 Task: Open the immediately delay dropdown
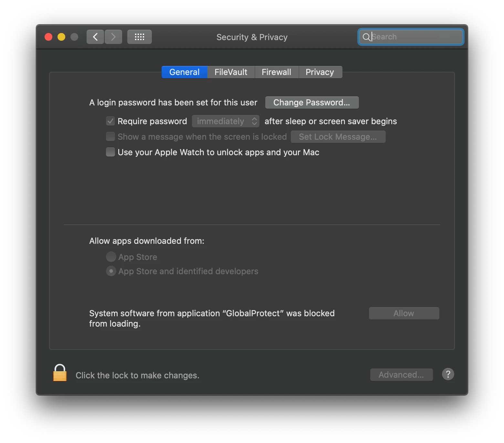click(226, 121)
